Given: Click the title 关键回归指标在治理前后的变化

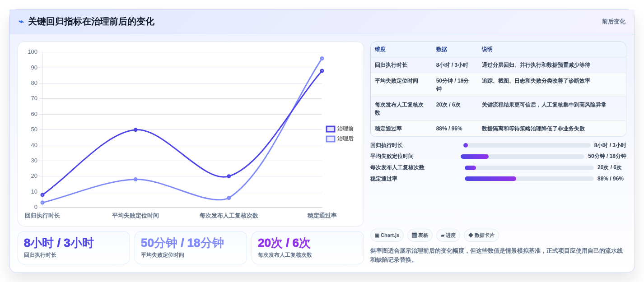Looking at the screenshot, I should [91, 22].
